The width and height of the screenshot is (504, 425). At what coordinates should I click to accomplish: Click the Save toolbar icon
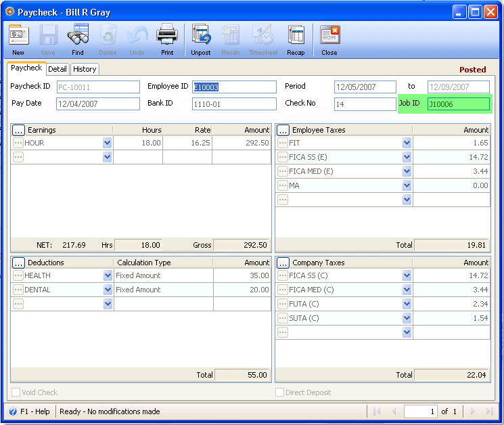point(48,35)
